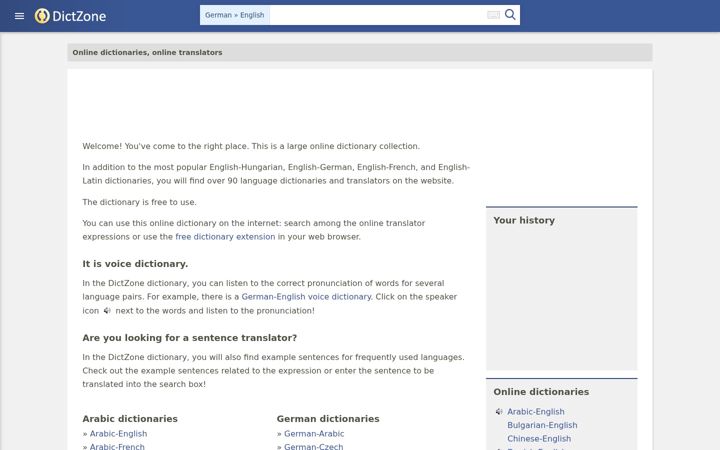Click into the dictionary search field
This screenshot has height=450, width=720.
377,15
